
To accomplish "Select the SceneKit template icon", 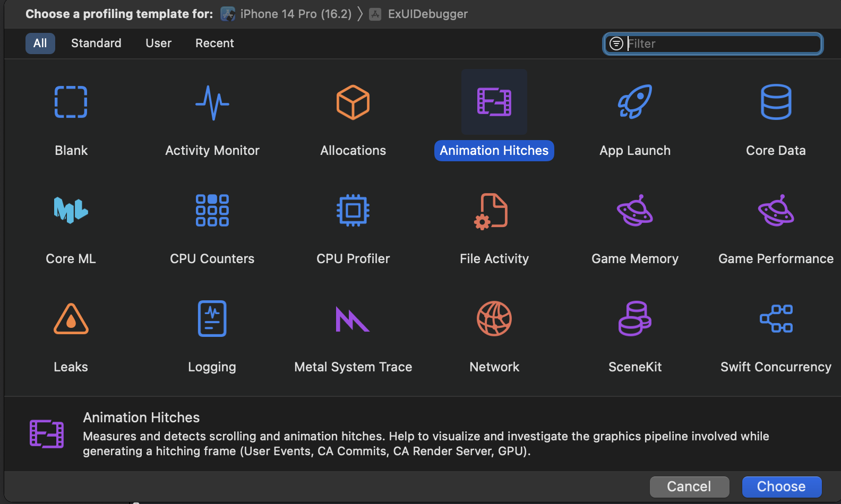I will pyautogui.click(x=635, y=318).
